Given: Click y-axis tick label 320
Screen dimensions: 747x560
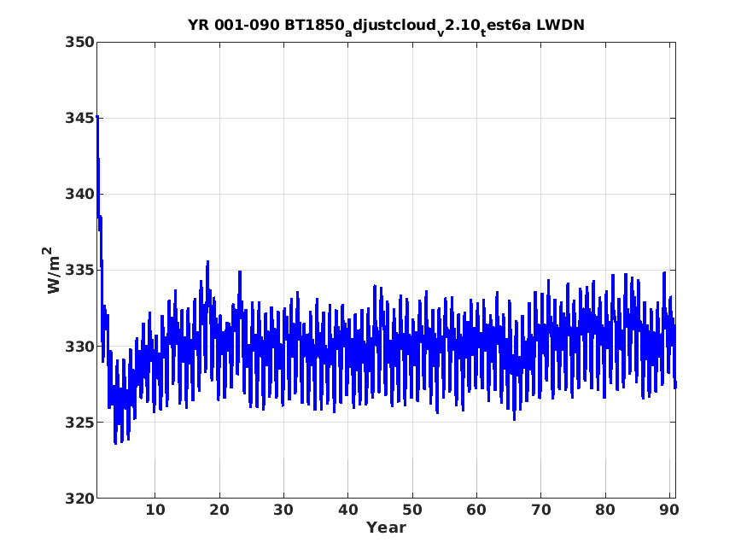Looking at the screenshot, I should (79, 499).
